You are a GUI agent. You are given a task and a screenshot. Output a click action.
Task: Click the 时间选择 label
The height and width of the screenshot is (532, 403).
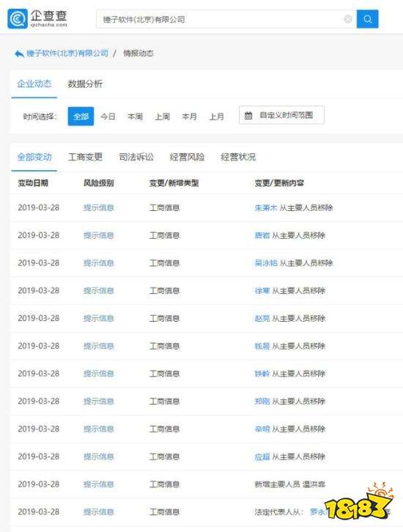(x=40, y=117)
